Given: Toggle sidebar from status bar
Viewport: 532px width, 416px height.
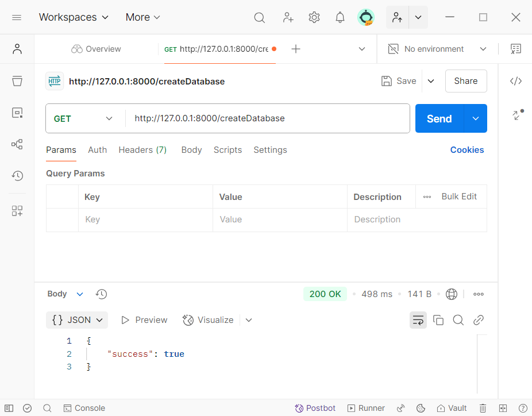Looking at the screenshot, I should [x=9, y=408].
